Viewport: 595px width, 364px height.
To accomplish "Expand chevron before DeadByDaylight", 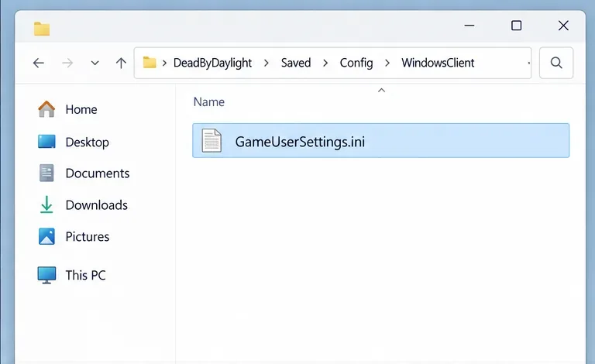I will coord(165,63).
